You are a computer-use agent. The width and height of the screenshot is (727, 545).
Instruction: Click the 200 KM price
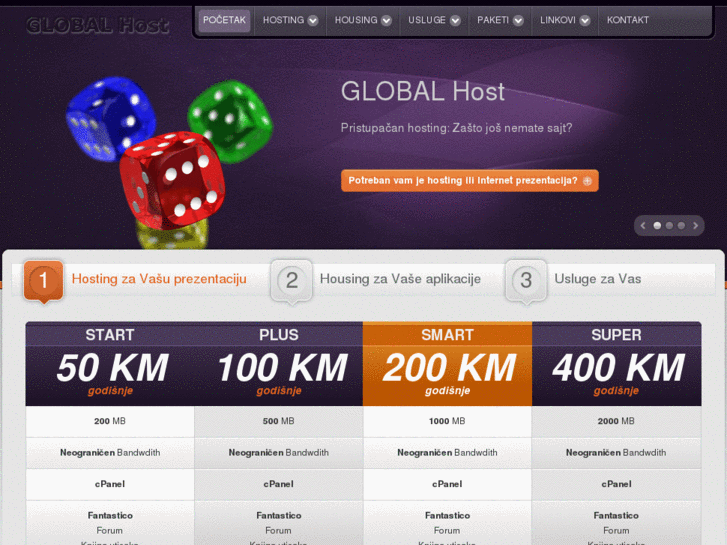click(x=449, y=368)
